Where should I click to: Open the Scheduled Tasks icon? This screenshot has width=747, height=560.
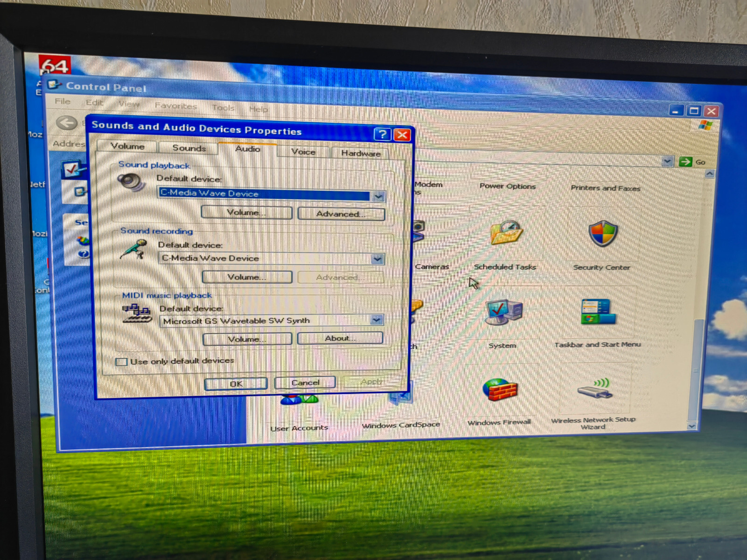click(506, 232)
